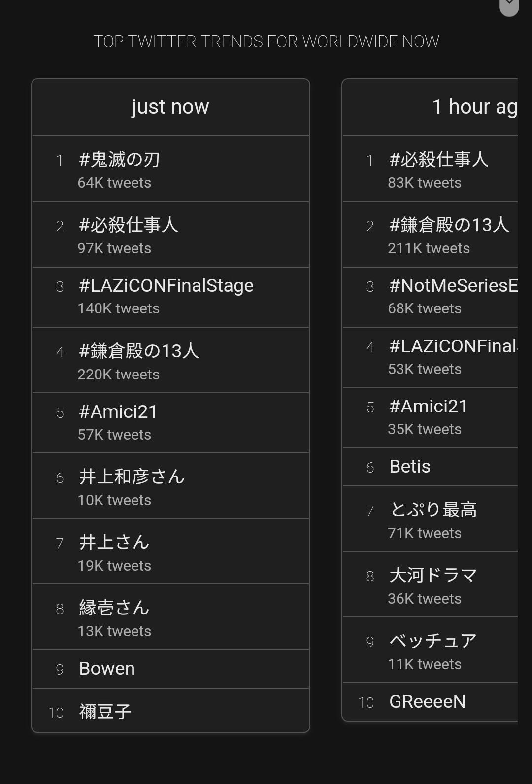Open the GReeeeN trend

click(427, 702)
